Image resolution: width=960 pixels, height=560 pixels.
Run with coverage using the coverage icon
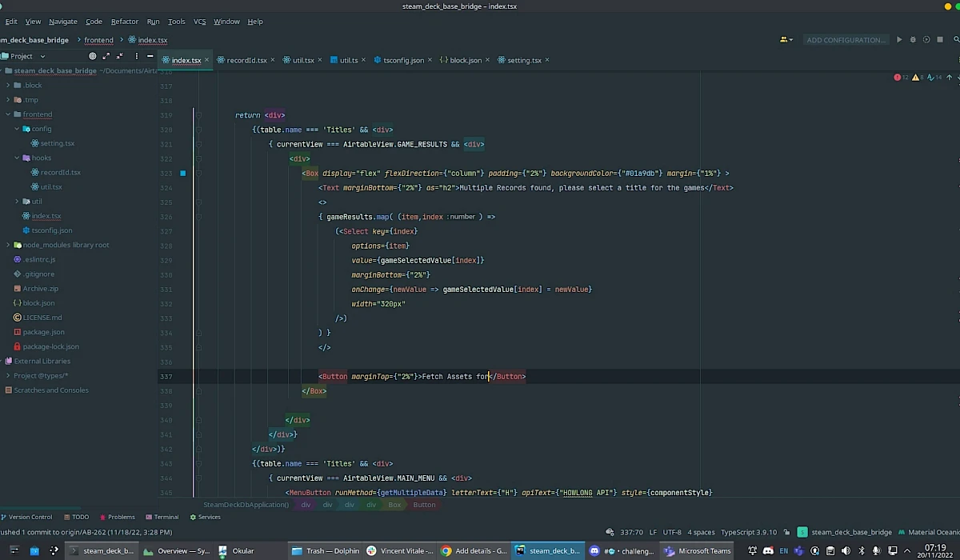pos(926,39)
